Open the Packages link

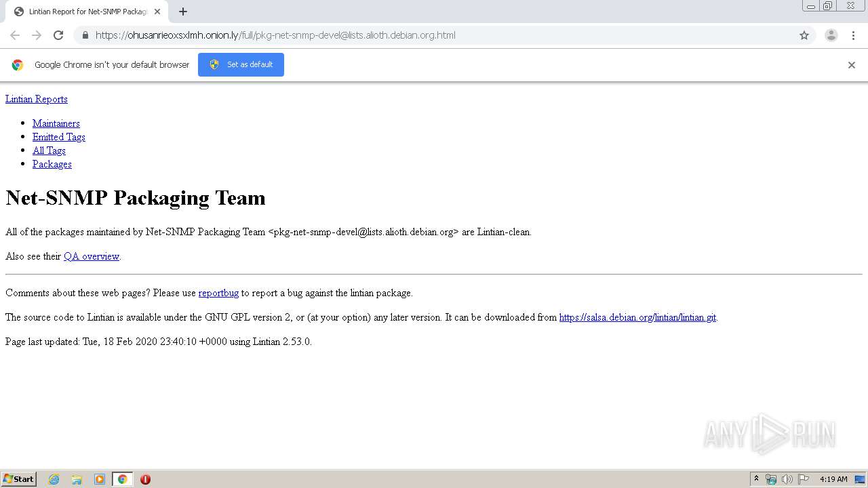pyautogui.click(x=52, y=164)
